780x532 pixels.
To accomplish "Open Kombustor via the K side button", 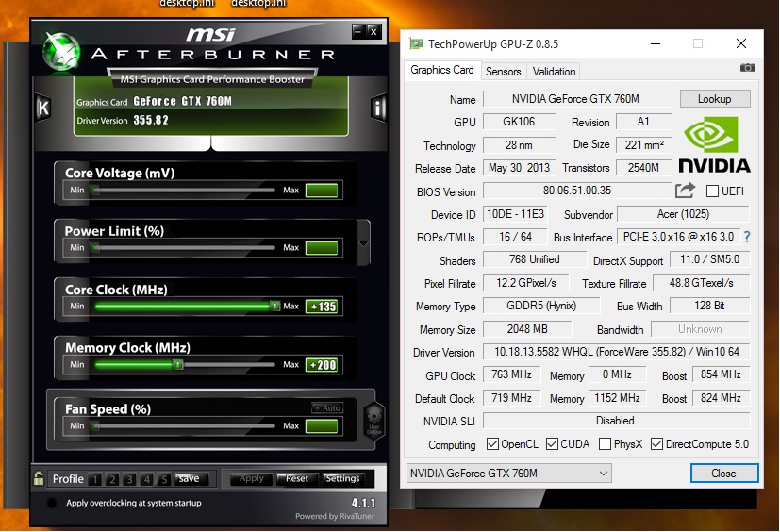I will point(42,108).
